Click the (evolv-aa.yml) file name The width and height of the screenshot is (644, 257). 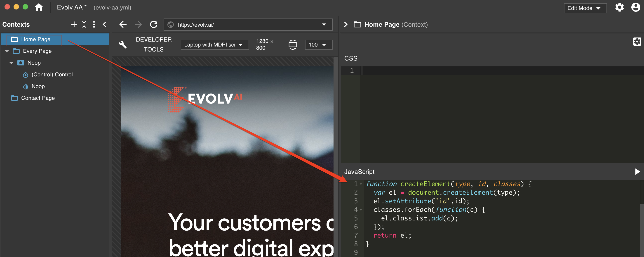point(112,8)
